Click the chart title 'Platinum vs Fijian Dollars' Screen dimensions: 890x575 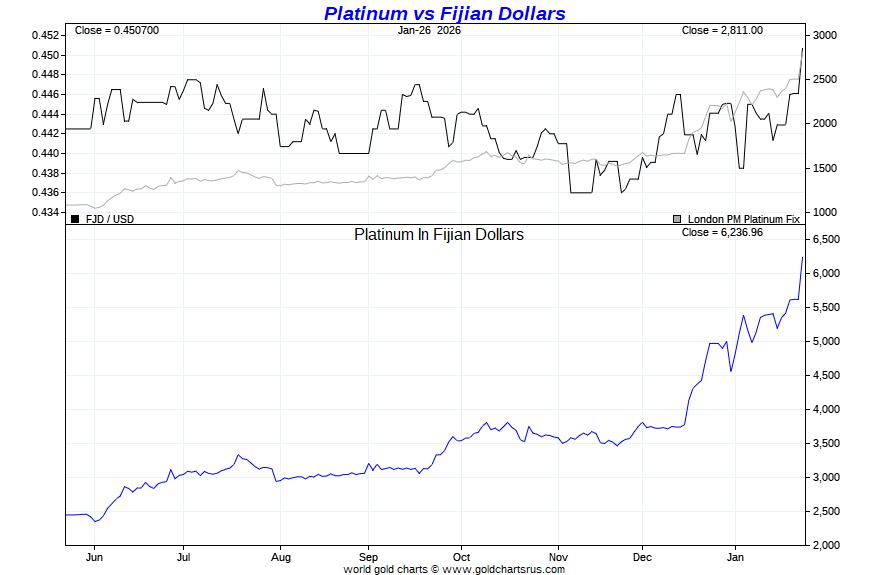pyautogui.click(x=444, y=14)
